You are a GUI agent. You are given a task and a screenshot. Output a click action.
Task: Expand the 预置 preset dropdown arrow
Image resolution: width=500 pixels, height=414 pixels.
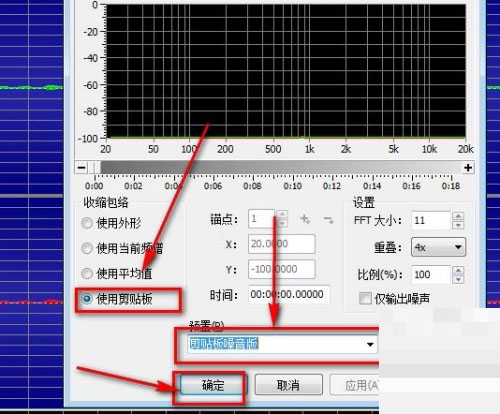coord(370,344)
